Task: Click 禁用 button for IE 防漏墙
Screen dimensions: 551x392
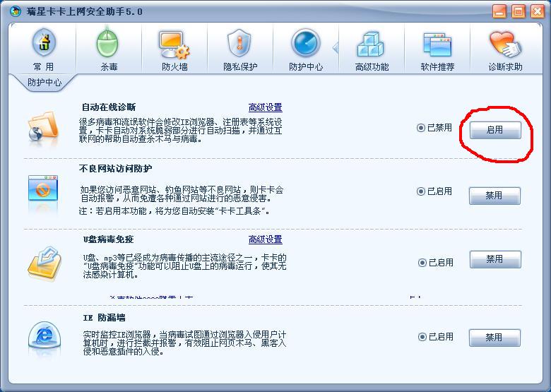Action: click(x=494, y=338)
